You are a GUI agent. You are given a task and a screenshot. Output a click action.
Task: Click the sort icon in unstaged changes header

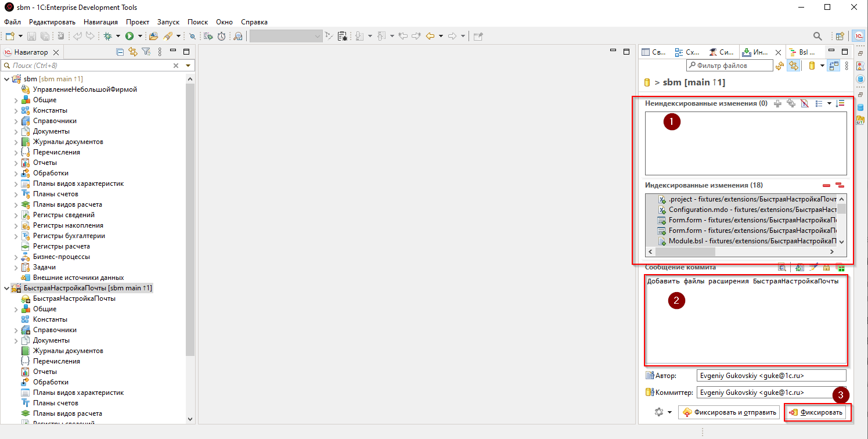coord(840,103)
